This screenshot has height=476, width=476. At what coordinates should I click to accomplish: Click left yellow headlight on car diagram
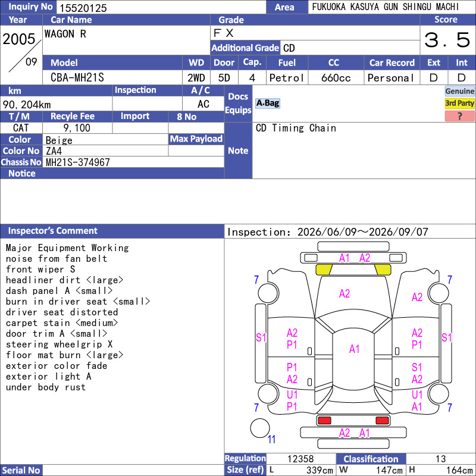324,270
